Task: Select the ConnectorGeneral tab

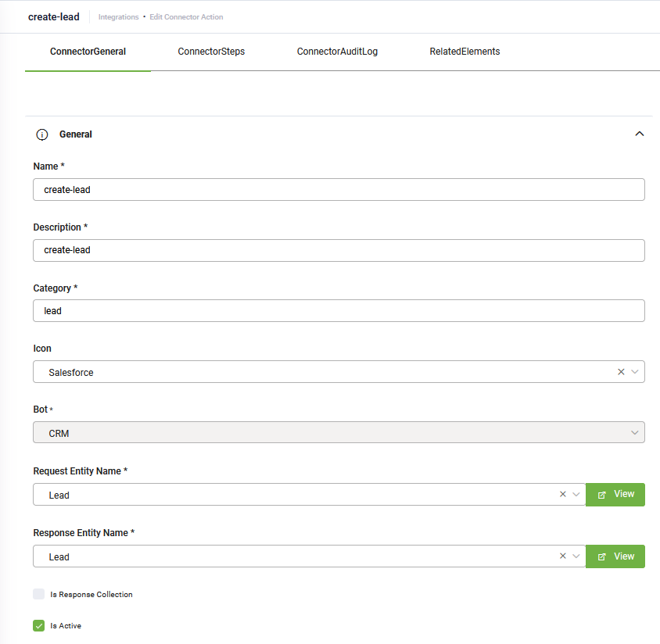Action: point(88,52)
